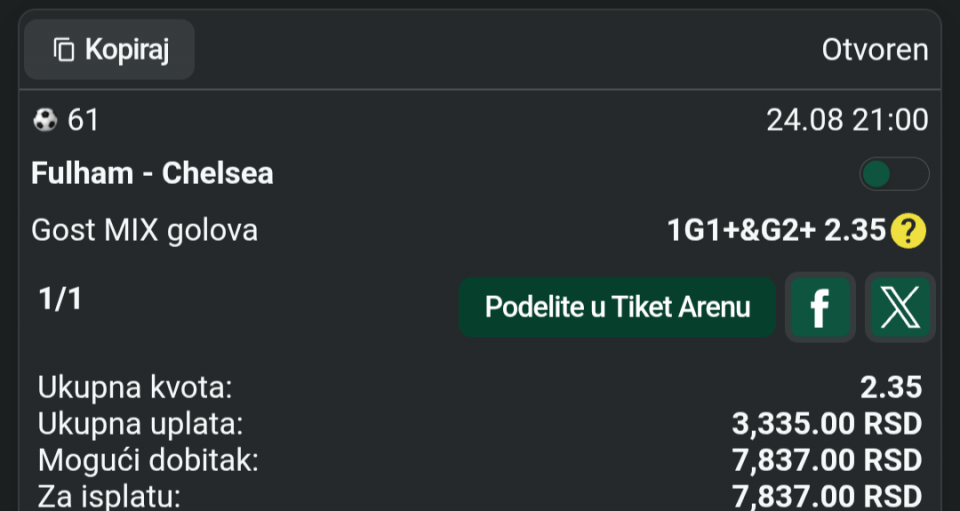960x511 pixels.
Task: Click the Kopiraj copy button
Action: (x=110, y=50)
